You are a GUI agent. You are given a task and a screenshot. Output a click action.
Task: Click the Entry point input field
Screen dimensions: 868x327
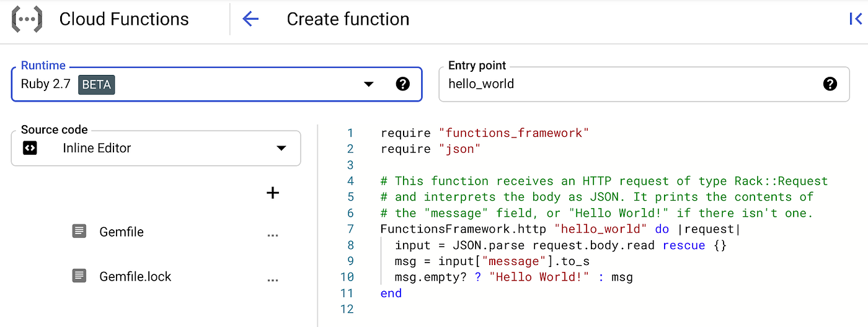(x=644, y=84)
